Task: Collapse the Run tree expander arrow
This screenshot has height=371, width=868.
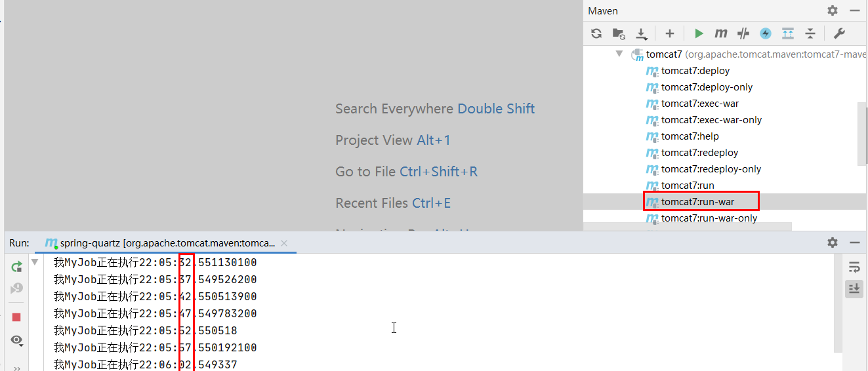Action: pyautogui.click(x=35, y=262)
